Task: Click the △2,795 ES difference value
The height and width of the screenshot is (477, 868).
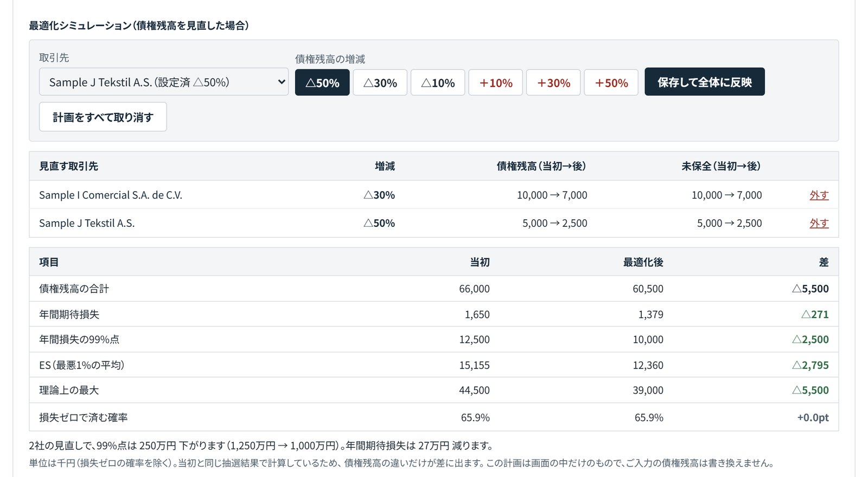Action: [x=810, y=365]
